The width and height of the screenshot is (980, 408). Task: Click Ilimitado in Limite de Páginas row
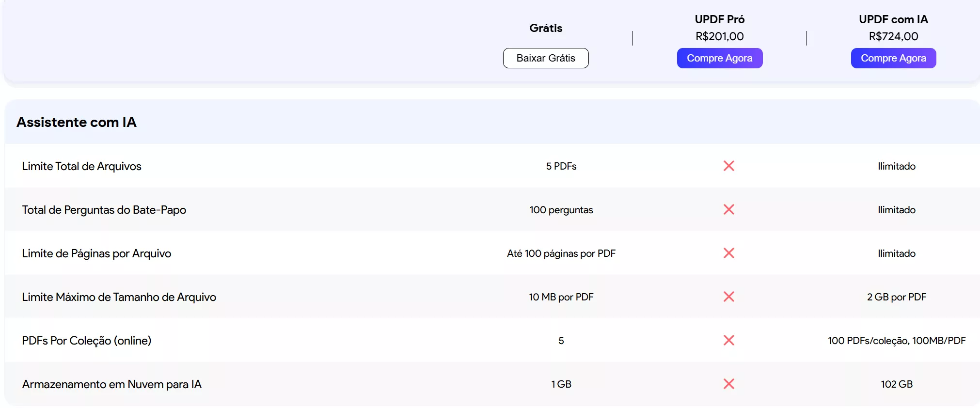pyautogui.click(x=897, y=253)
